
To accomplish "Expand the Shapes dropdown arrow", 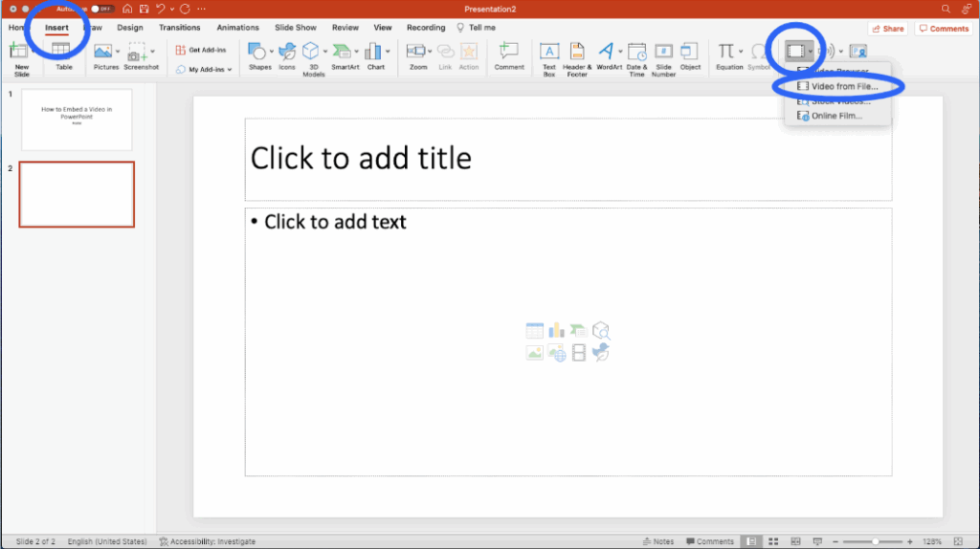I will [273, 51].
